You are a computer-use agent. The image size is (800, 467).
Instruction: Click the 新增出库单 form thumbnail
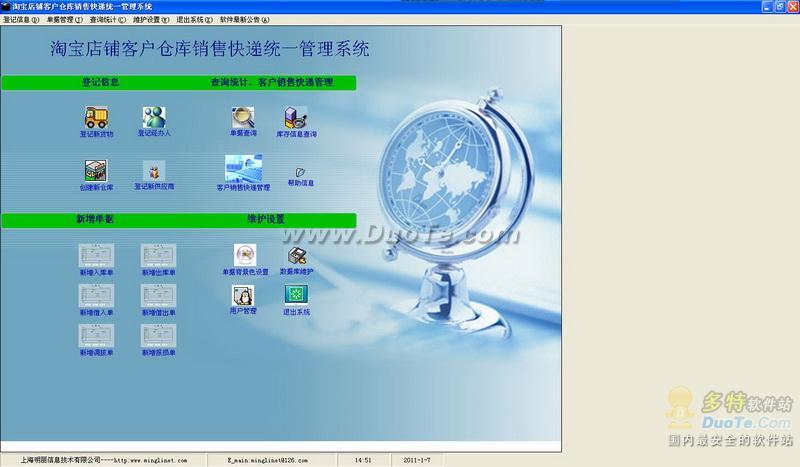coord(158,255)
